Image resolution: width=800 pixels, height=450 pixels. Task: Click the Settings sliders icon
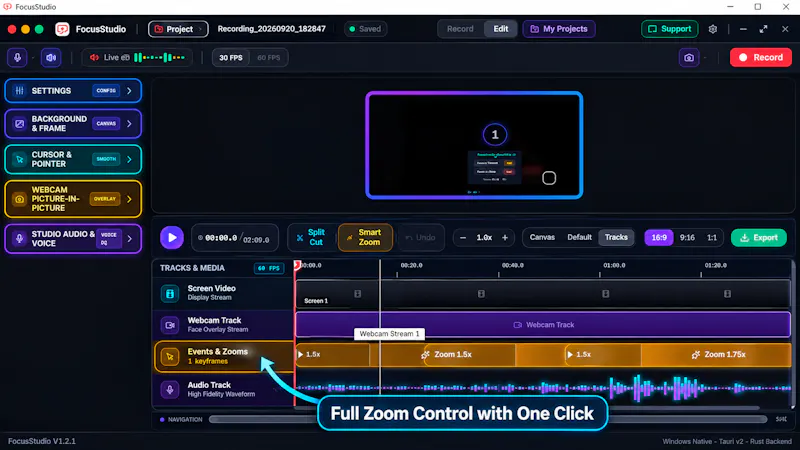(19, 91)
